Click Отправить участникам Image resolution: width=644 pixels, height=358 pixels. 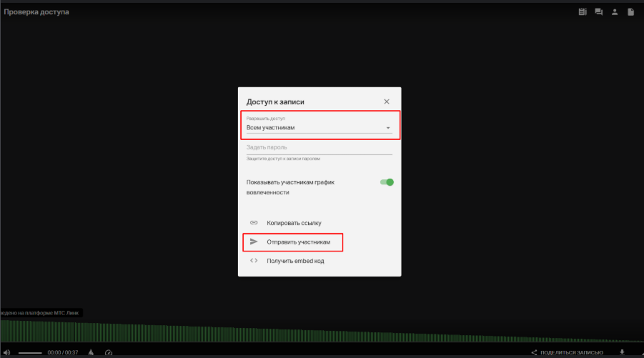click(299, 242)
